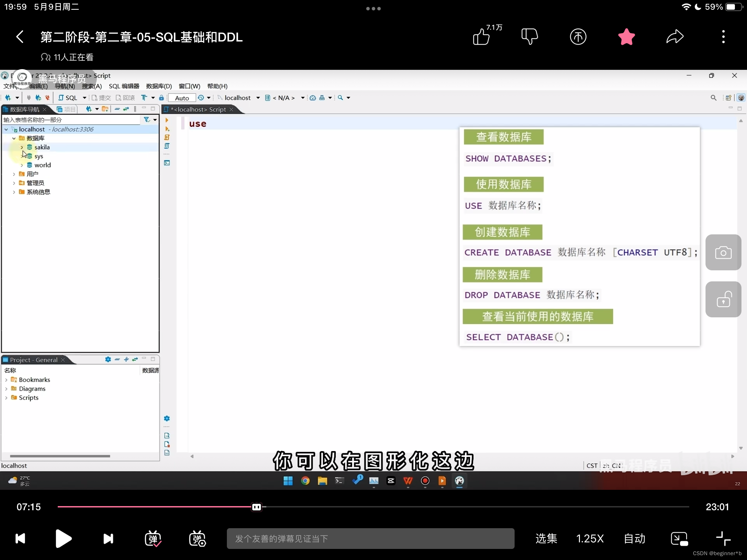Click the 提交 commit button

coord(101,98)
